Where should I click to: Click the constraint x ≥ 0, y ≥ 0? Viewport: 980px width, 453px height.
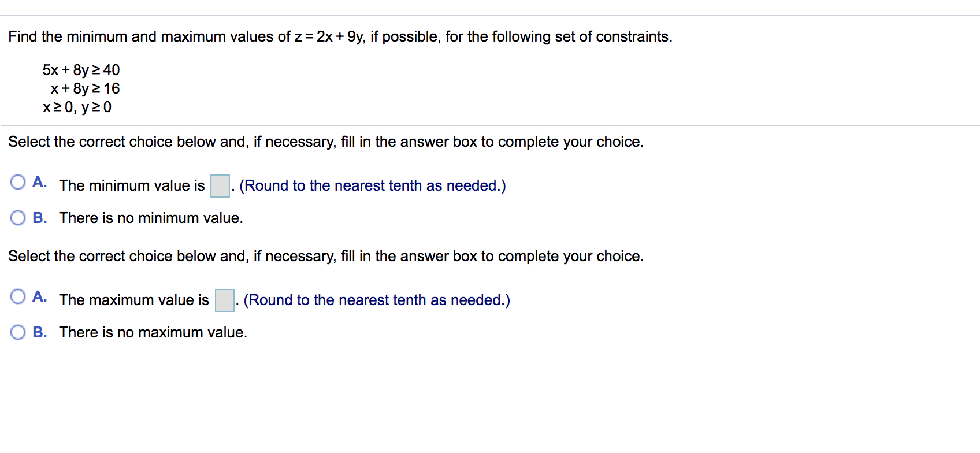coord(77,107)
